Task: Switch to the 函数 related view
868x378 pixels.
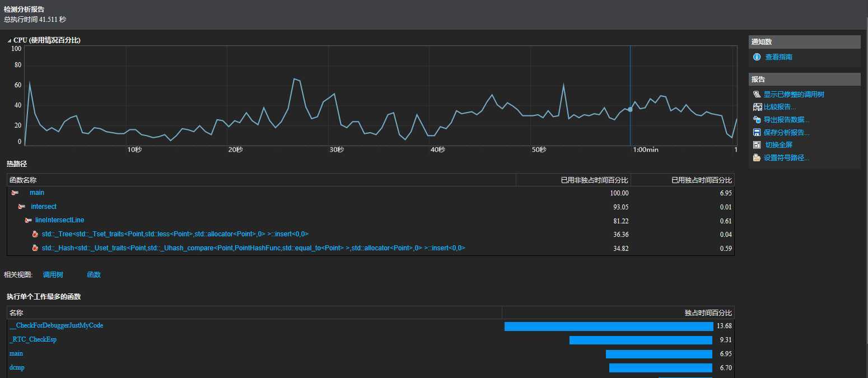Action: pos(94,275)
